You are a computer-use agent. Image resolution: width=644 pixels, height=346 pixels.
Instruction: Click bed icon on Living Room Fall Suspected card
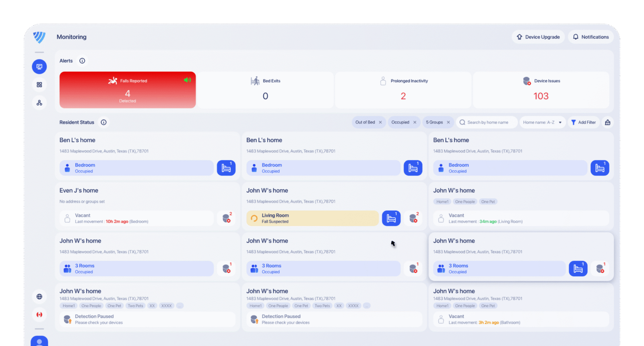(x=391, y=218)
